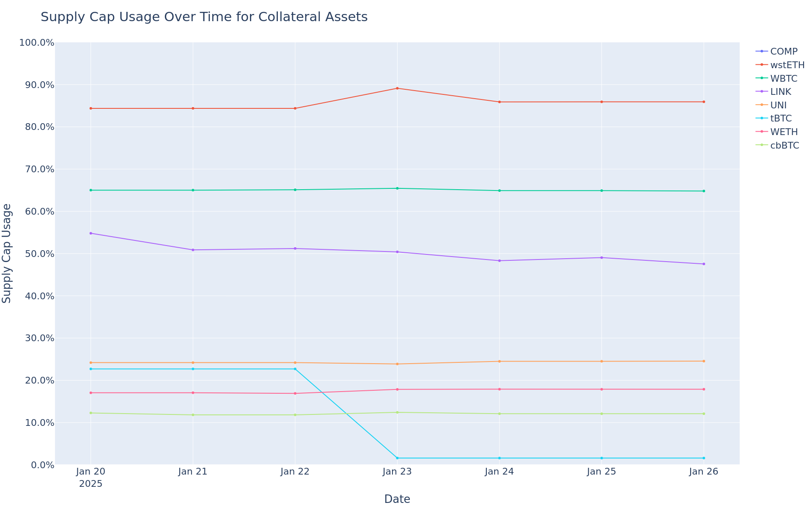Image resolution: width=812 pixels, height=508 pixels.
Task: Click cbBTC data point on Jan 21
Action: click(193, 415)
